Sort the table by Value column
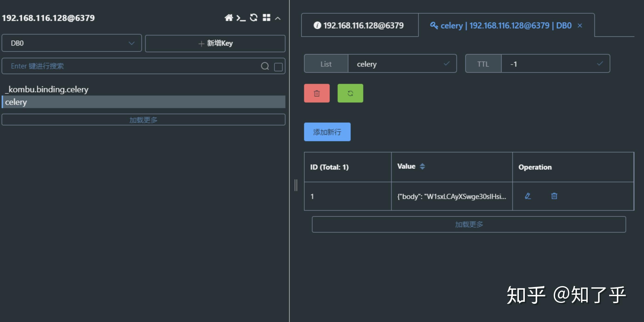Image resolution: width=644 pixels, height=322 pixels. [422, 166]
